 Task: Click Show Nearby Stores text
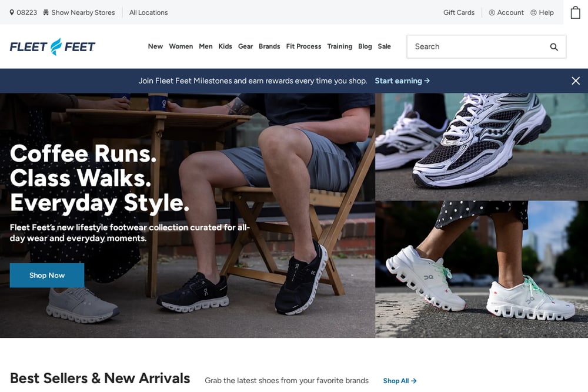[x=83, y=12]
